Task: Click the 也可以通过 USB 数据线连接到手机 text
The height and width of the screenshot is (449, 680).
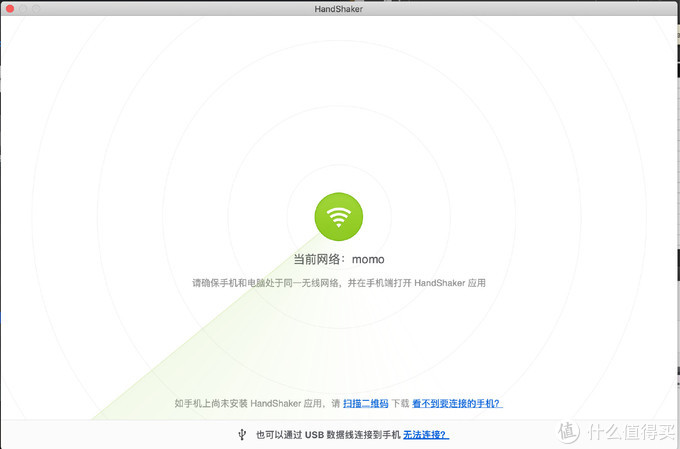Action: (x=328, y=435)
